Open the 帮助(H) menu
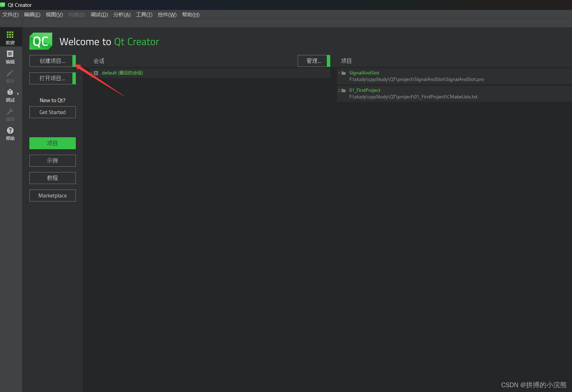 click(x=191, y=14)
